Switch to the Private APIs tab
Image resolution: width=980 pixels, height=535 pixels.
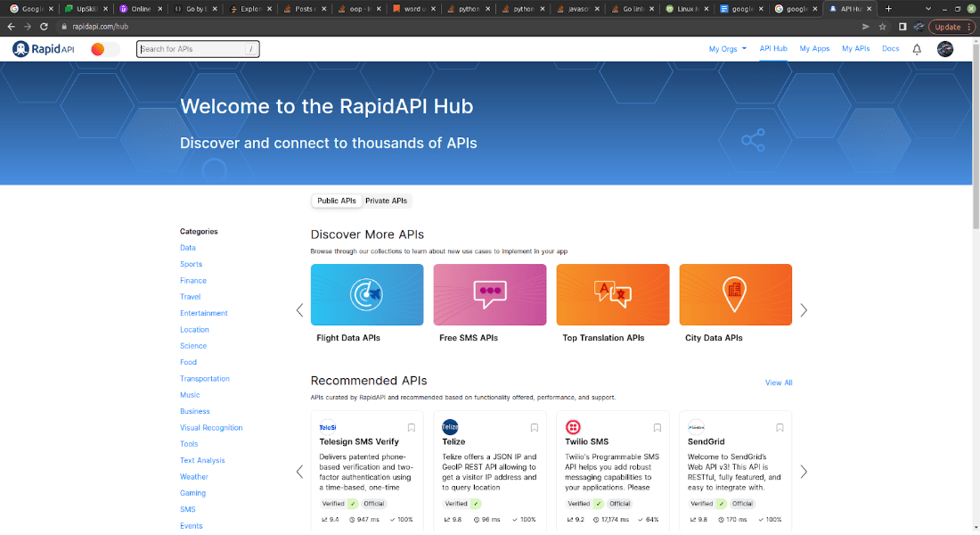click(x=387, y=201)
